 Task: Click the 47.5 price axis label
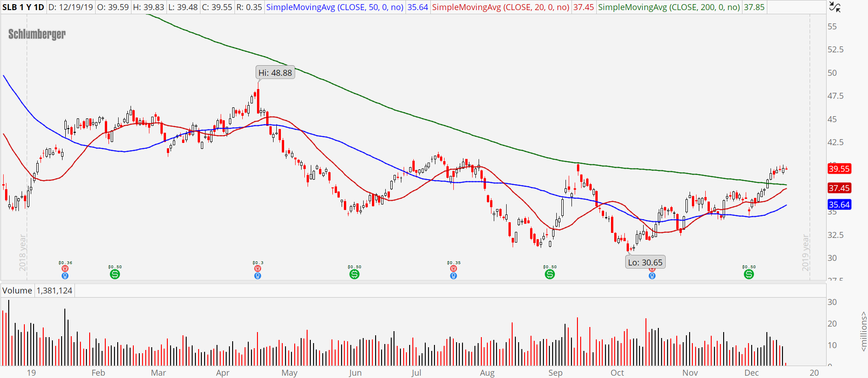coord(835,96)
